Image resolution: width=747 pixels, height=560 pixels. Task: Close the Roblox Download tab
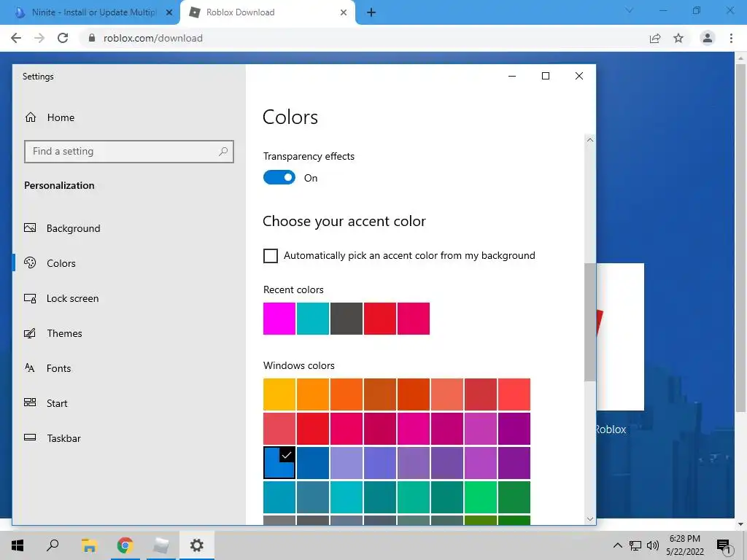344,12
